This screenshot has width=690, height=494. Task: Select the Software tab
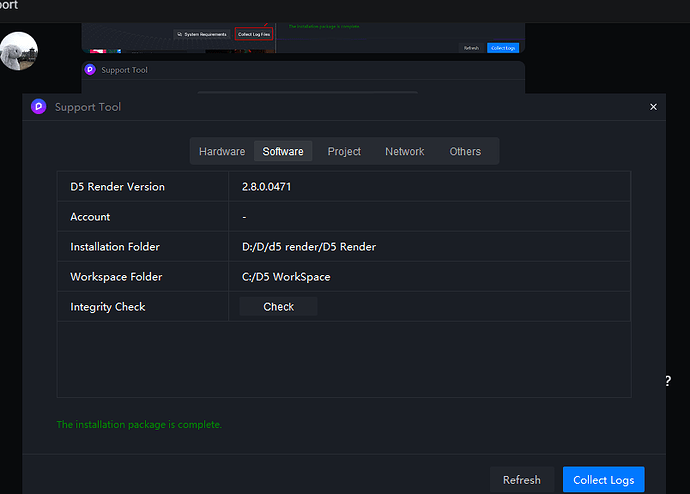(x=283, y=151)
